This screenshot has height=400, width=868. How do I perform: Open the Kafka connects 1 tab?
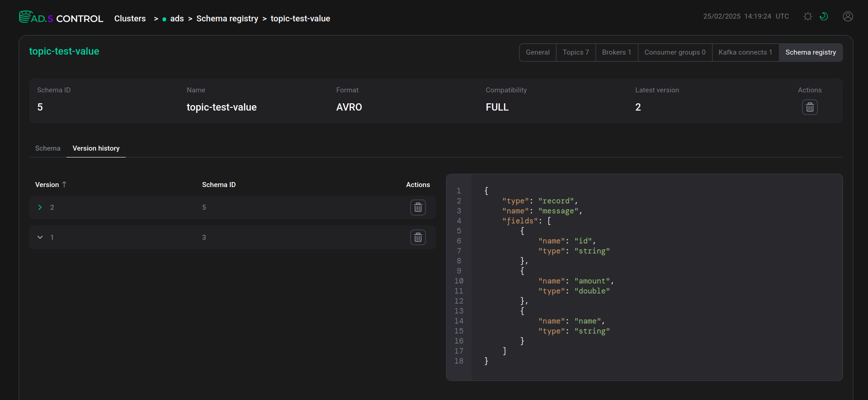click(745, 52)
